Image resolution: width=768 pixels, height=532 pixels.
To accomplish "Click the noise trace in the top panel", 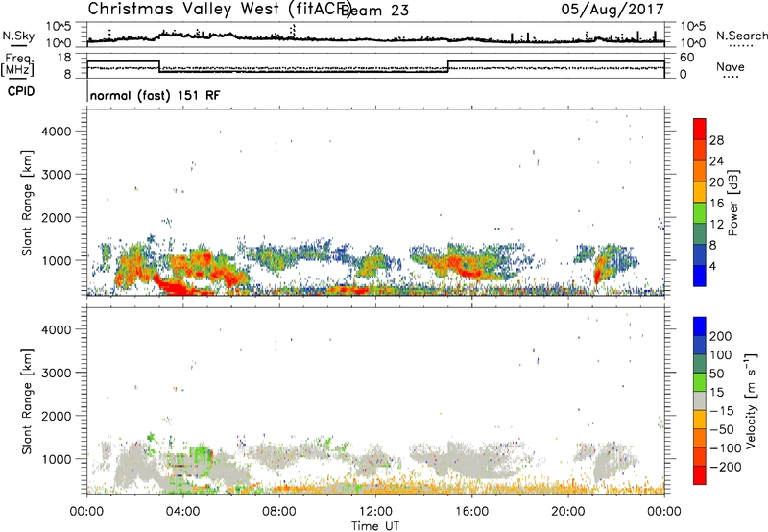I will pyautogui.click(x=375, y=39).
